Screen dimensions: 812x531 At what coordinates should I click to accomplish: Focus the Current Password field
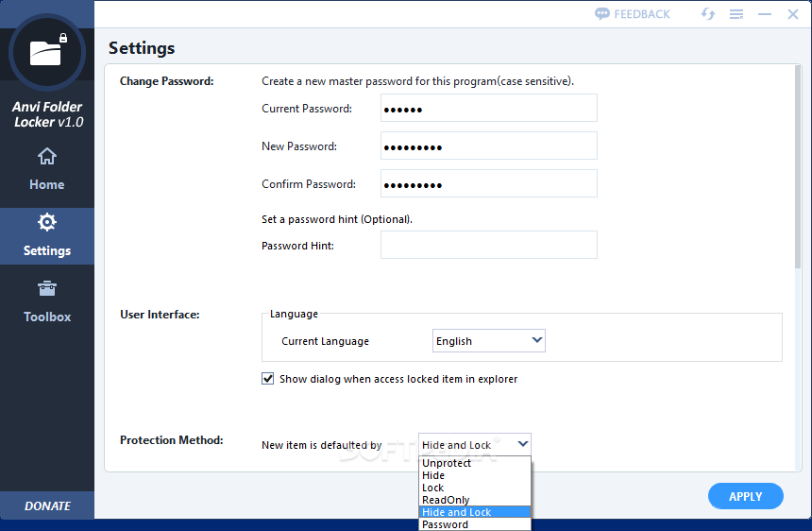click(489, 108)
